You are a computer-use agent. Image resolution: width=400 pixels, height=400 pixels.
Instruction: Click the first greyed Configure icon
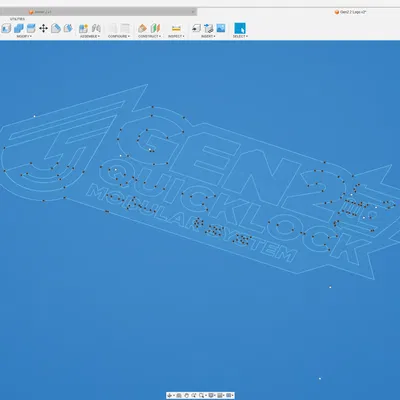pyautogui.click(x=113, y=28)
